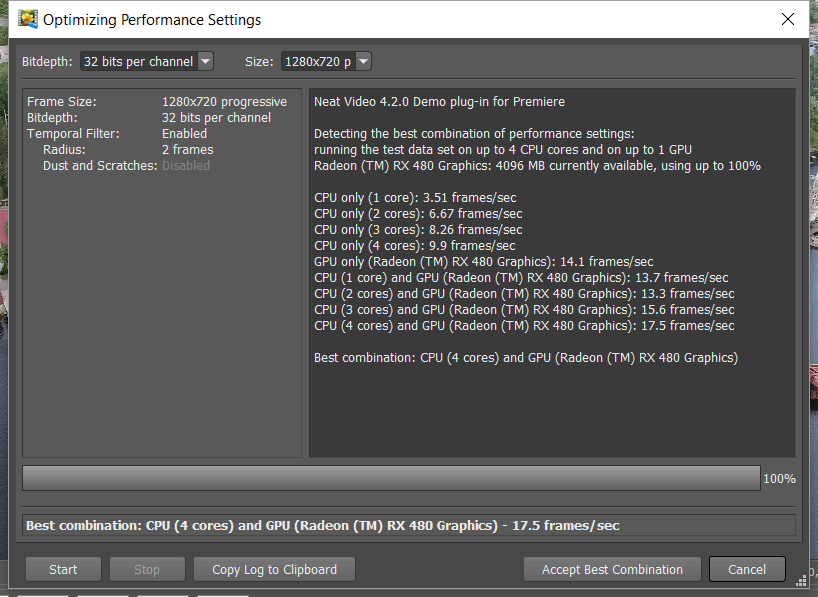Click the 'CPU only (2 cores): 6.67 frames/sec' line
Image resolution: width=818 pixels, height=597 pixels.
418,214
